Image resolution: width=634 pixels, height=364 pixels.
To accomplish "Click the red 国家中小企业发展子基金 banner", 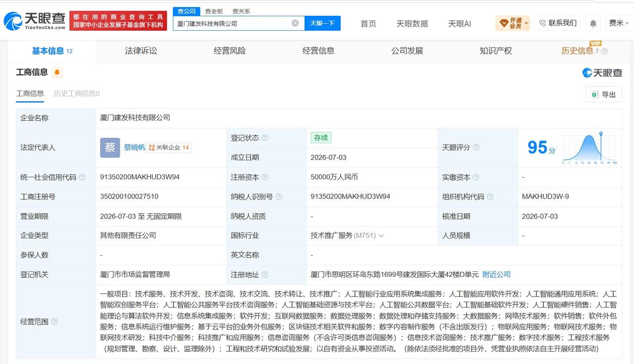I will pos(118,21).
